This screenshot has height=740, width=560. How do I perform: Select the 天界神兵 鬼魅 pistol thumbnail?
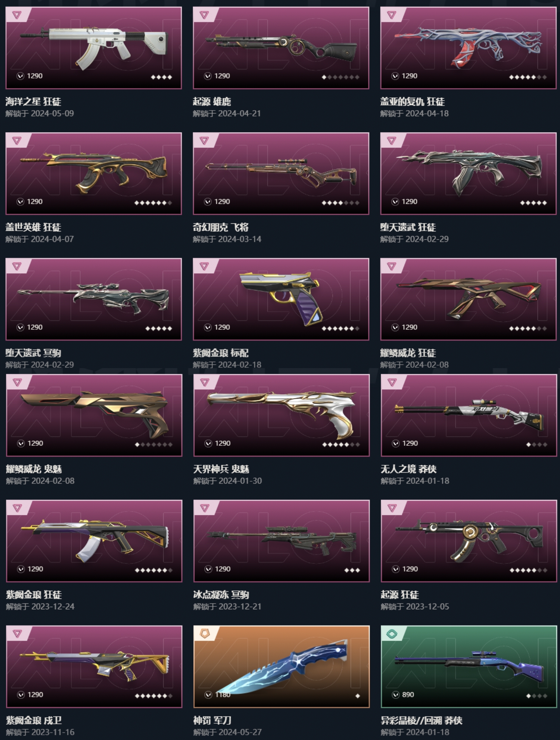tap(281, 415)
